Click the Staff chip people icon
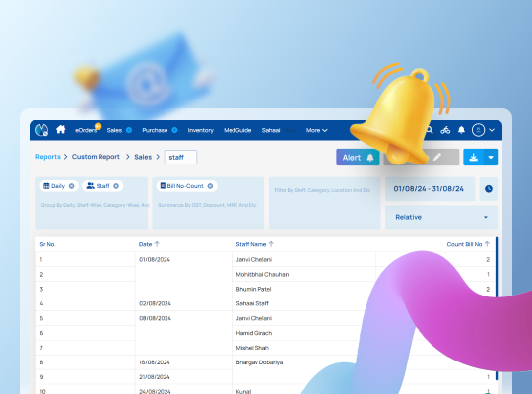 [90, 186]
